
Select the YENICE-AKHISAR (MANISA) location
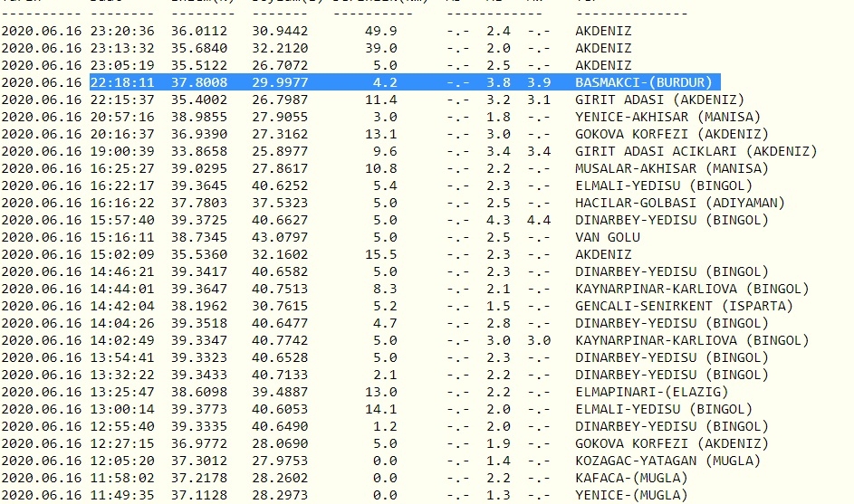(667, 117)
